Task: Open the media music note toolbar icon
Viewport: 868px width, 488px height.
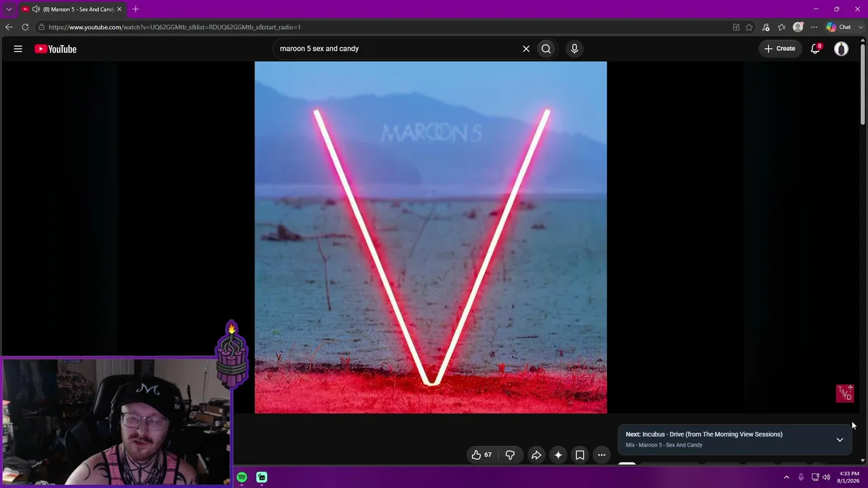Action: 766,27
